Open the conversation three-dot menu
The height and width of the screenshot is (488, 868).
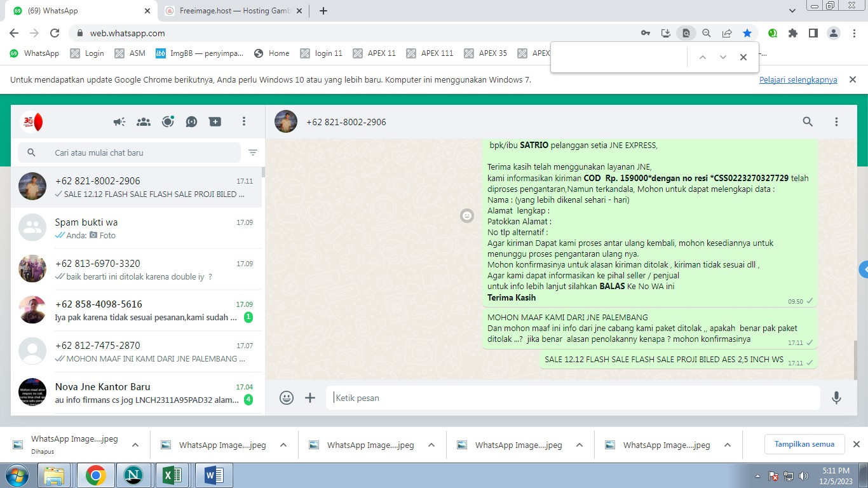(x=837, y=121)
